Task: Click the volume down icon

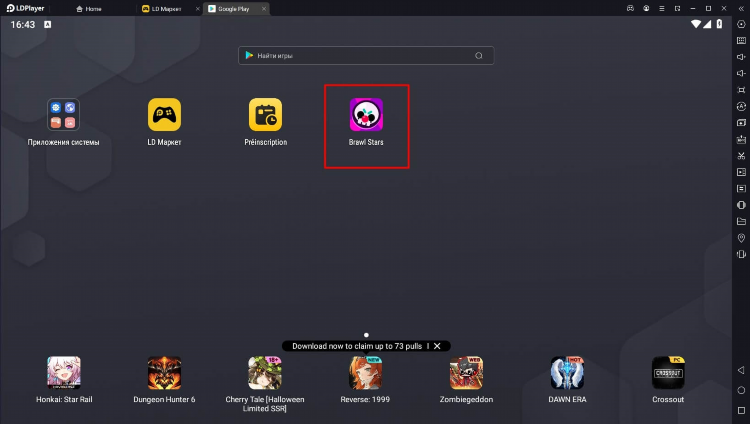Action: (741, 73)
